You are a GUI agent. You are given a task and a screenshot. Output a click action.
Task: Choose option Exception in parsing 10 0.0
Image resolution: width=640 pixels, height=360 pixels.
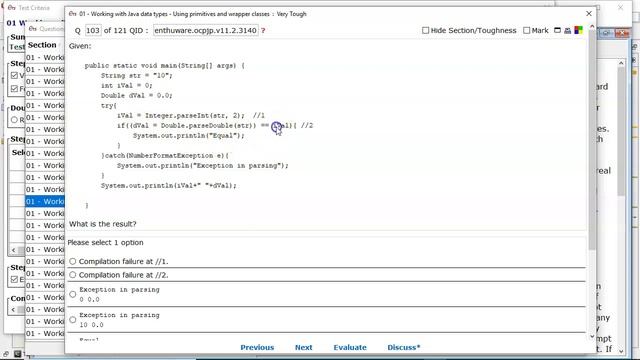pyautogui.click(x=73, y=320)
